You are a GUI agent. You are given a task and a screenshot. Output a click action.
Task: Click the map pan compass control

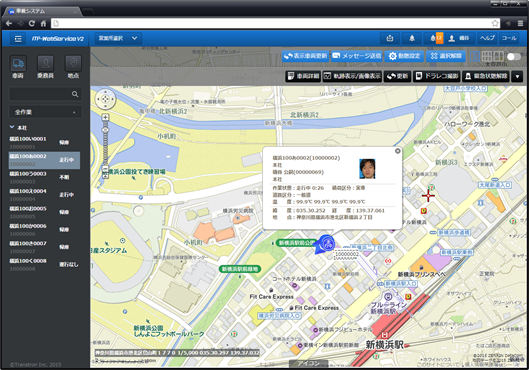tap(105, 99)
